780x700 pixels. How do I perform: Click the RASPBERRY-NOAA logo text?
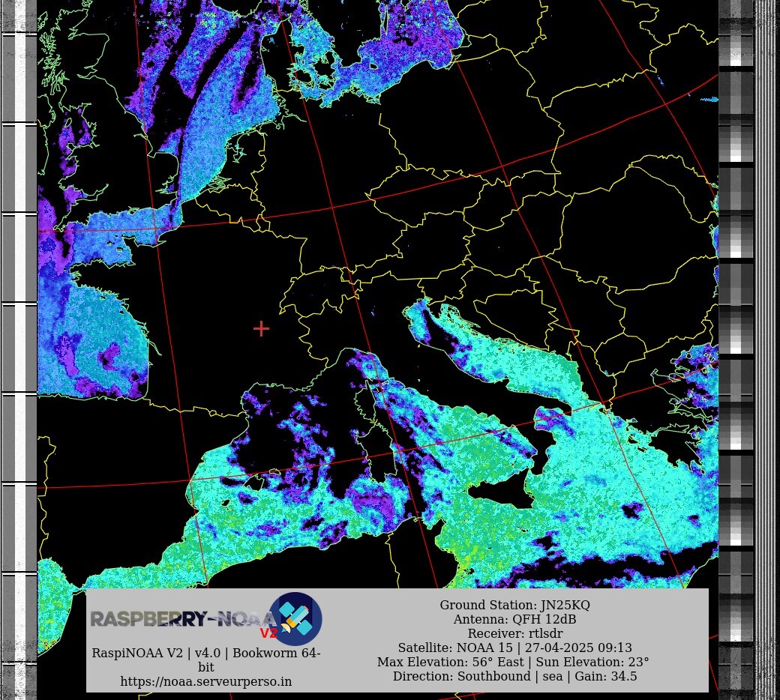183,620
